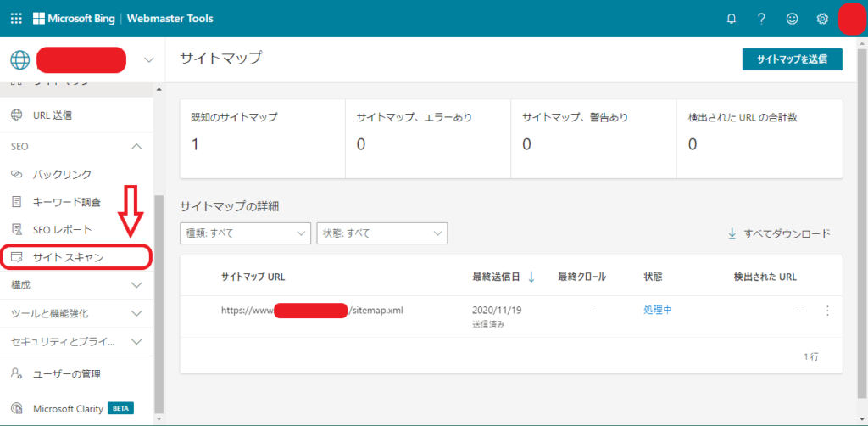Click the 検出された URL column header
The height and width of the screenshot is (426, 868).
[765, 277]
